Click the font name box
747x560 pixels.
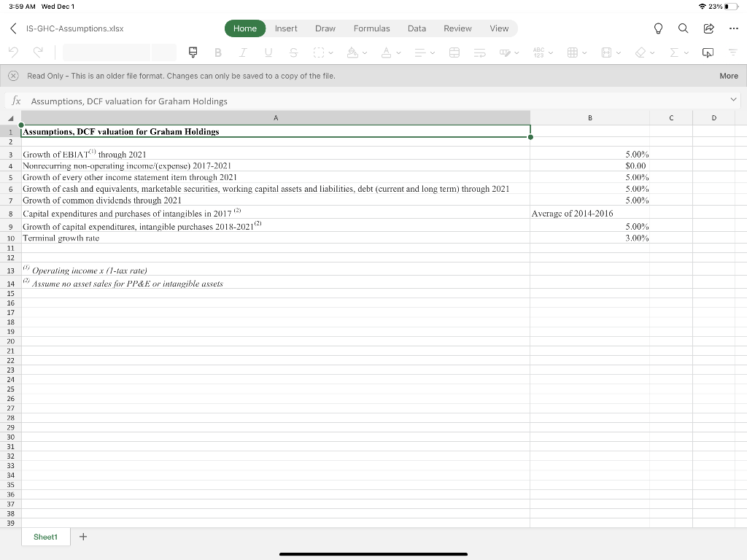click(107, 52)
